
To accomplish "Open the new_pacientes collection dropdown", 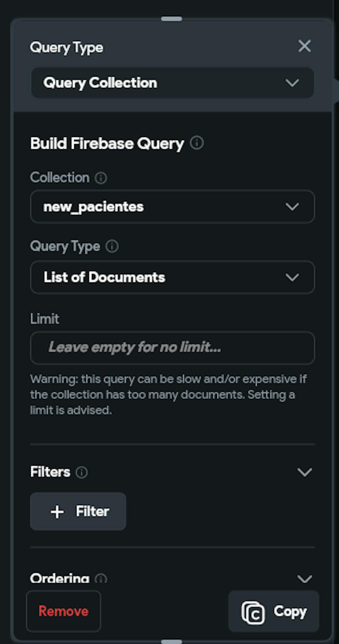I will tap(172, 207).
